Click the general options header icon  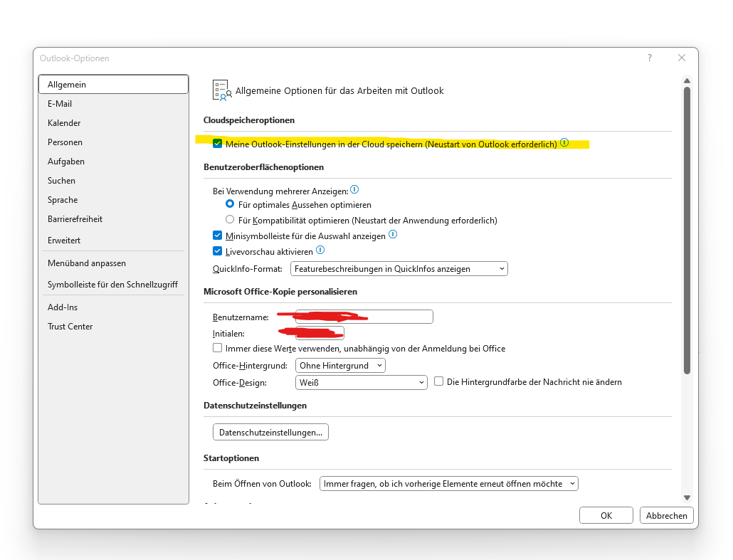tap(221, 90)
